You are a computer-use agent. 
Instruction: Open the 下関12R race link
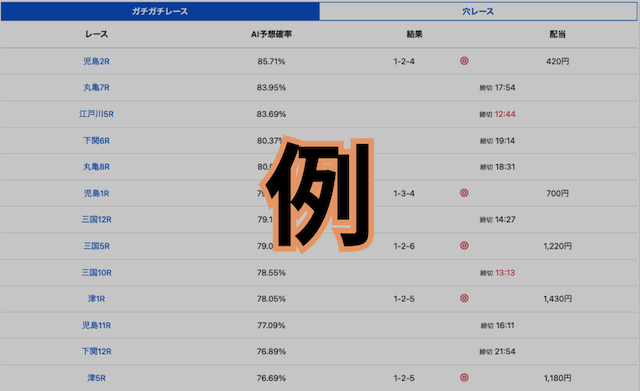tap(96, 351)
